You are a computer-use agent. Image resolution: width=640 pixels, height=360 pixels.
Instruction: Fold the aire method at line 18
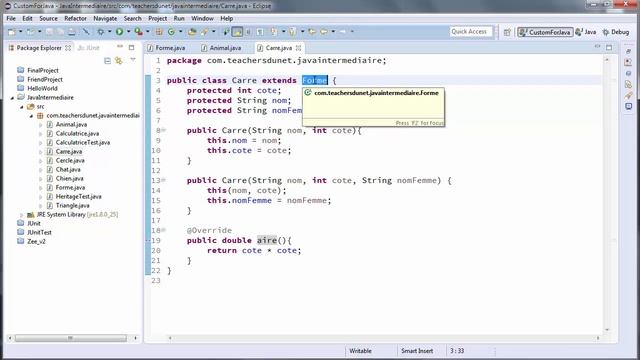(x=163, y=230)
